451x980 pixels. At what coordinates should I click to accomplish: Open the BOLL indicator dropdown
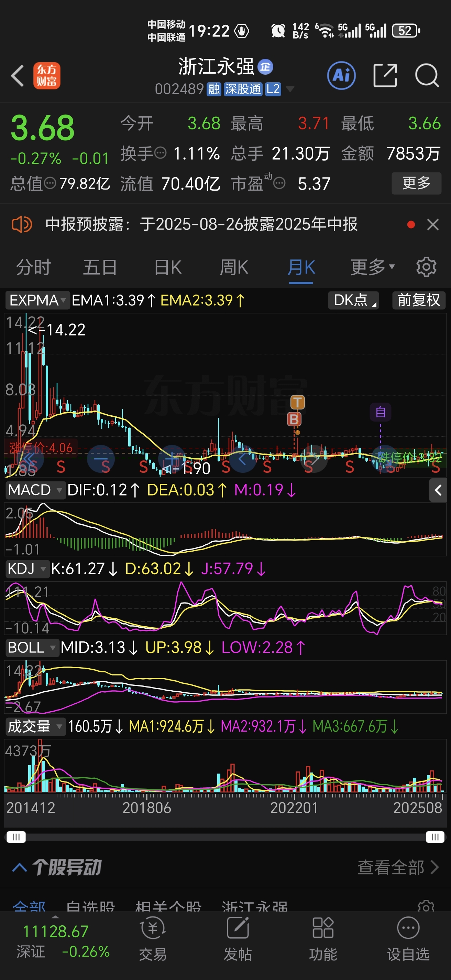[x=32, y=648]
